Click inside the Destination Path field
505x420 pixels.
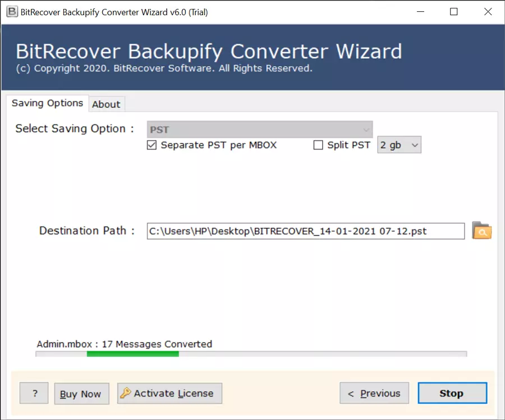coord(306,231)
